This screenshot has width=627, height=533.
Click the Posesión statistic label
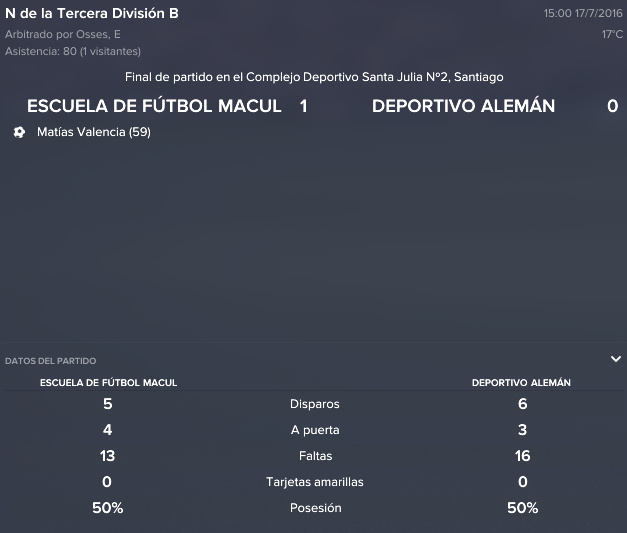315,508
